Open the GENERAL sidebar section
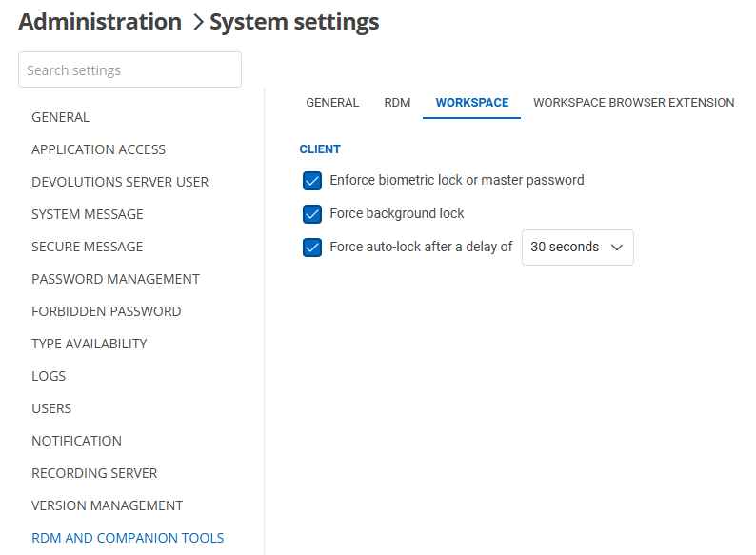 (x=60, y=117)
